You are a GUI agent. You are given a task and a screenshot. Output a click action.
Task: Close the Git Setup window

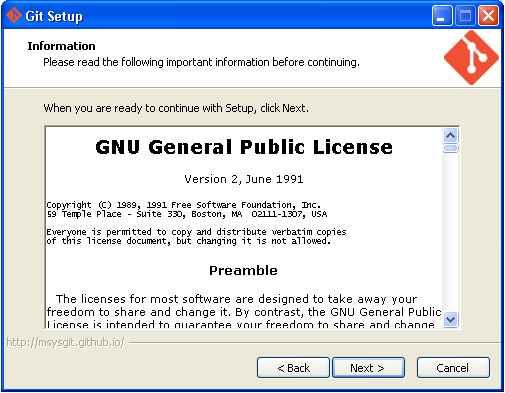coord(489,15)
